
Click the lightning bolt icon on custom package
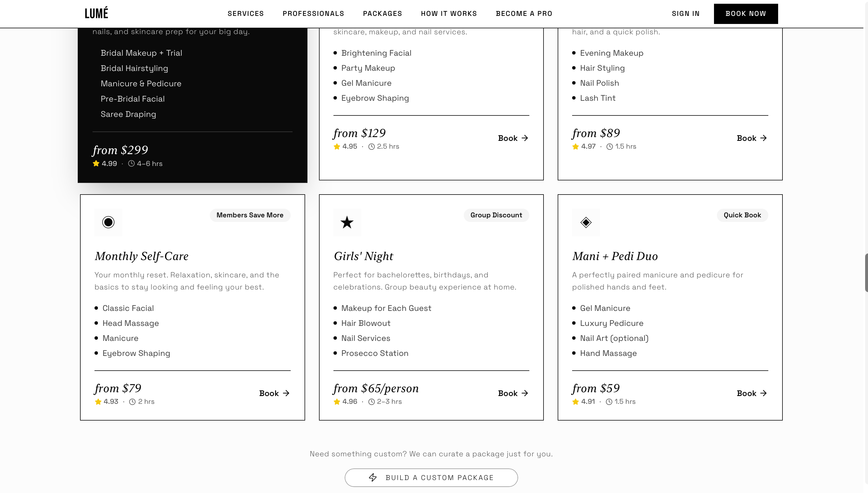pyautogui.click(x=373, y=477)
